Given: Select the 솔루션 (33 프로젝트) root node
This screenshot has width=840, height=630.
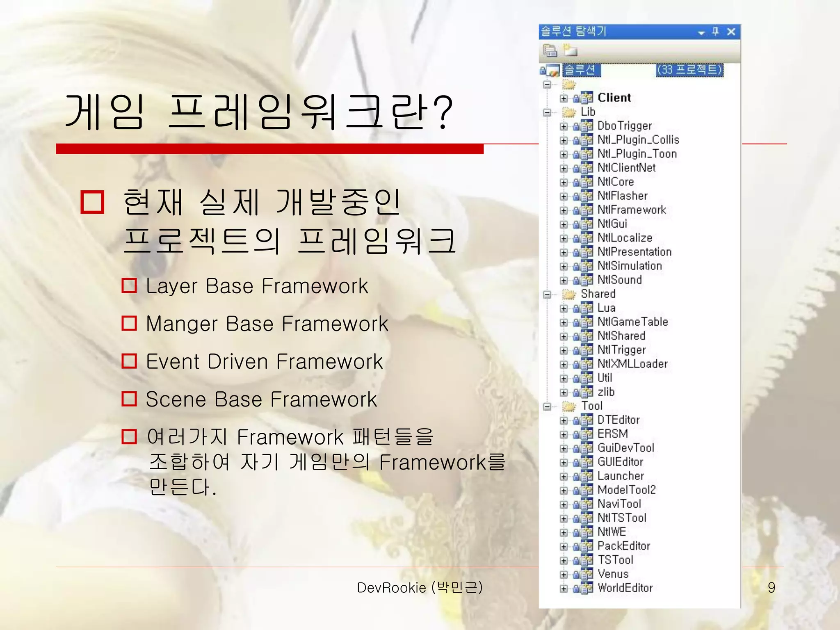Looking at the screenshot, I should pyautogui.click(x=643, y=70).
